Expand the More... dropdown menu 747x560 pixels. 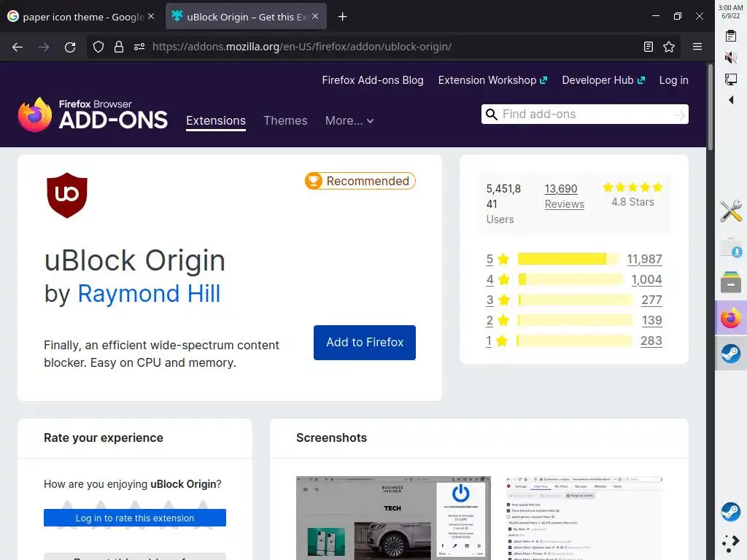click(349, 121)
